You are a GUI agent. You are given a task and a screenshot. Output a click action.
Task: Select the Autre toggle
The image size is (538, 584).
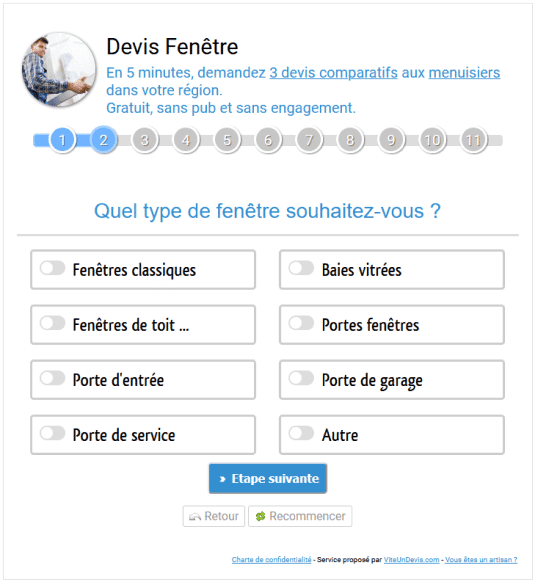point(301,434)
